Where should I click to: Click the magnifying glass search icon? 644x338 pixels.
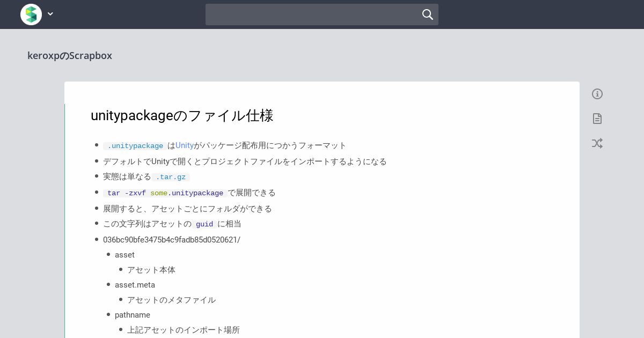[428, 14]
